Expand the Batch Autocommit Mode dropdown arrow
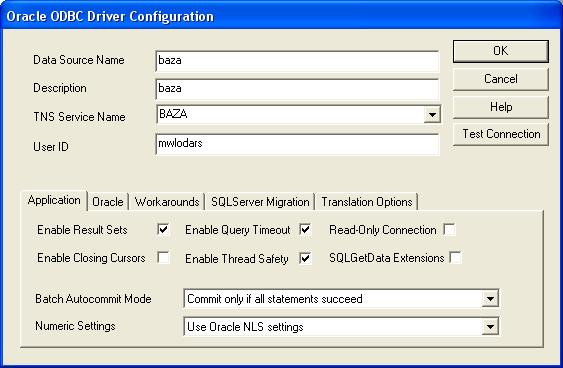 pyautogui.click(x=490, y=299)
